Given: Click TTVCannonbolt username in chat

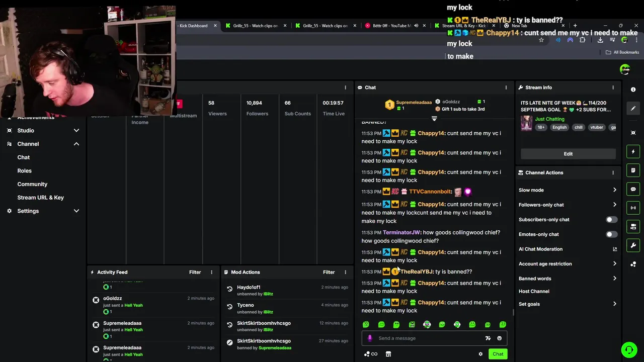Looking at the screenshot, I should tap(430, 192).
